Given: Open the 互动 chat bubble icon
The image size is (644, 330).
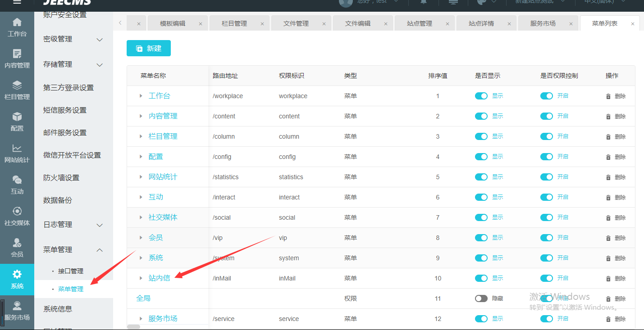Looking at the screenshot, I should 17,181.
